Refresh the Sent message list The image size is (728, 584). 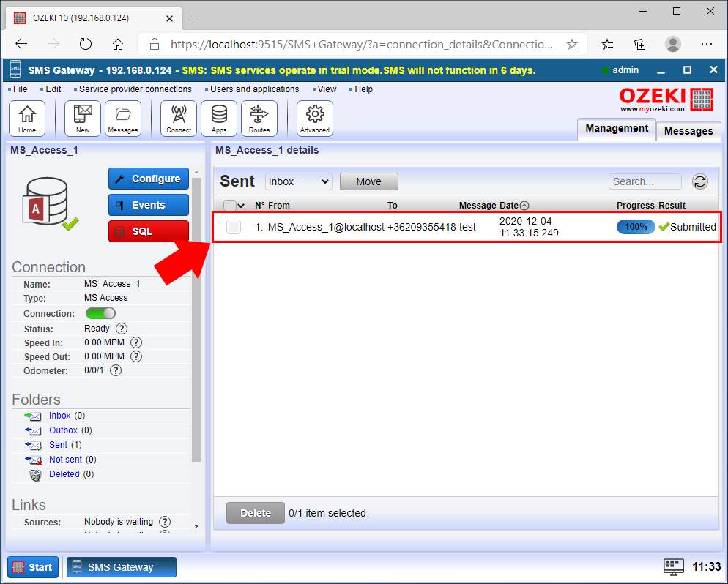coord(699,181)
